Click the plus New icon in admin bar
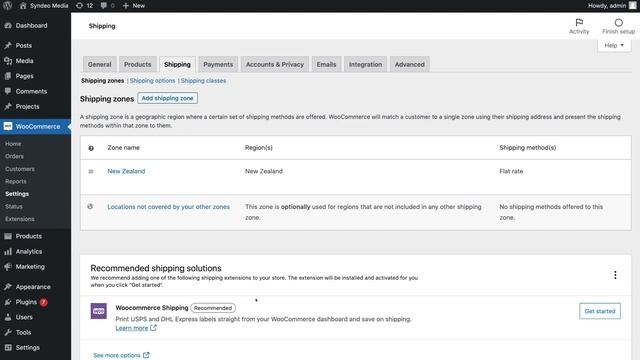 pos(126,6)
